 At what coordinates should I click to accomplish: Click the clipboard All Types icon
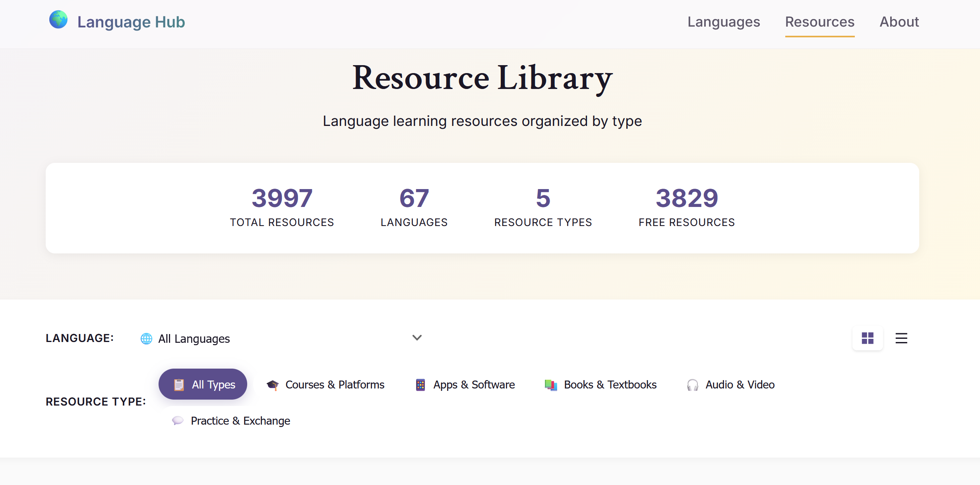tap(179, 385)
